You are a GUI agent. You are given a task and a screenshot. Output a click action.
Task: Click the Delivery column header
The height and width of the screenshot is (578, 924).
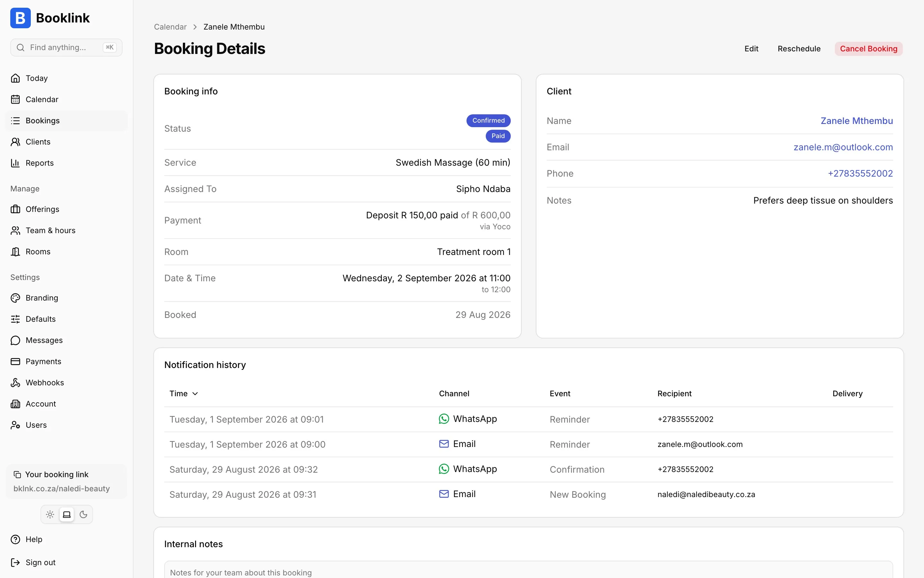(x=847, y=394)
